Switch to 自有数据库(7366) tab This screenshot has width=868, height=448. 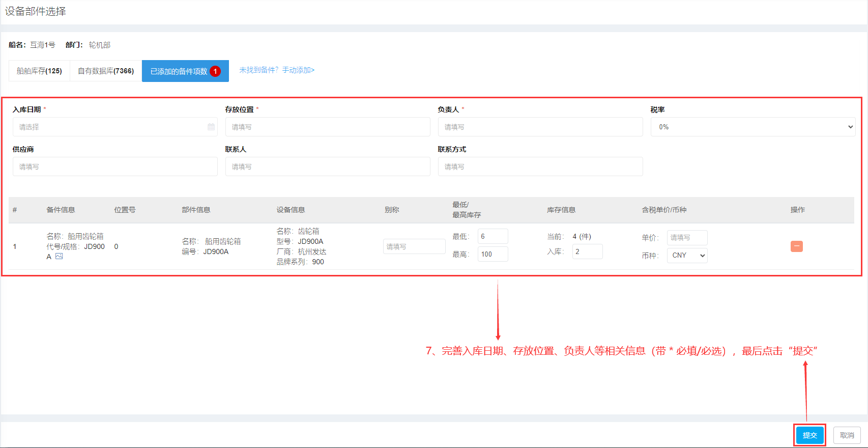coord(106,71)
